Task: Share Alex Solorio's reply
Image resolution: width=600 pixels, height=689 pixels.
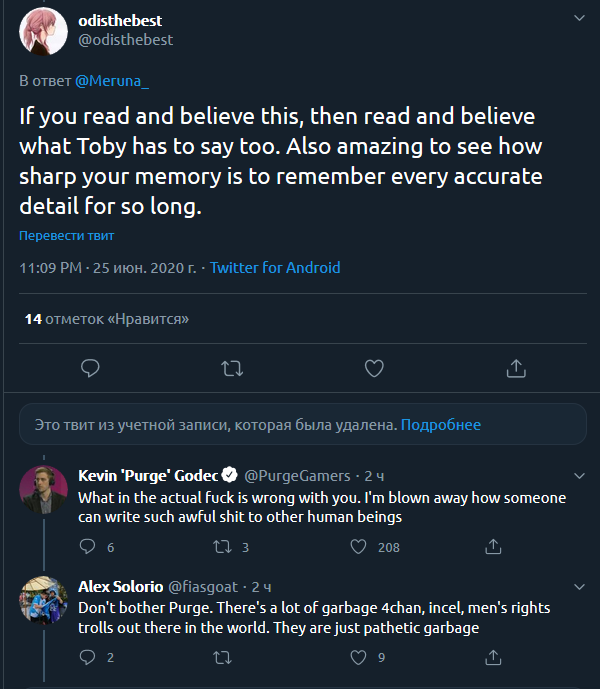Action: (492, 657)
